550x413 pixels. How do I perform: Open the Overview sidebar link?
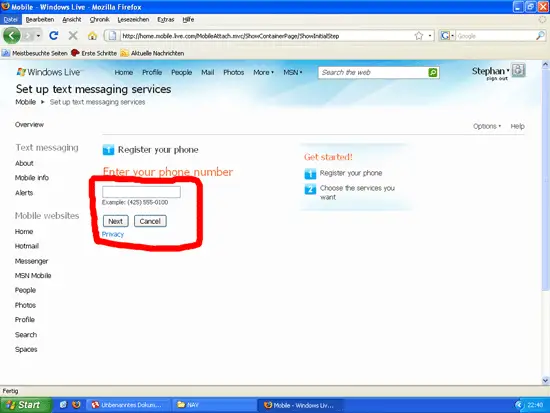point(29,125)
